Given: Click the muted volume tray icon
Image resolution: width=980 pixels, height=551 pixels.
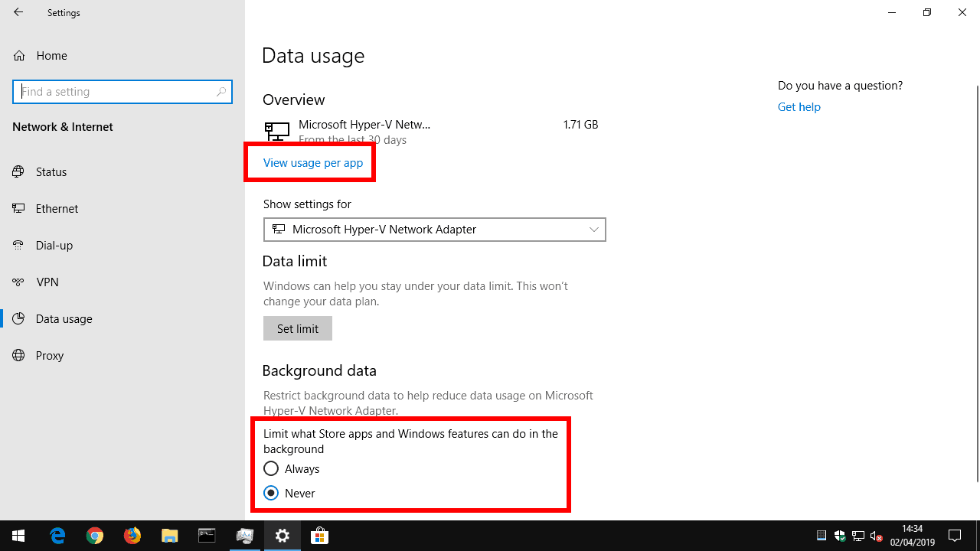Looking at the screenshot, I should pyautogui.click(x=877, y=536).
